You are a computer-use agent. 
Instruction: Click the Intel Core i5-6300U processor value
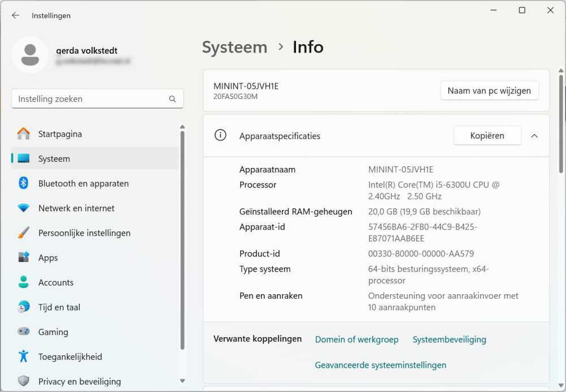point(434,191)
